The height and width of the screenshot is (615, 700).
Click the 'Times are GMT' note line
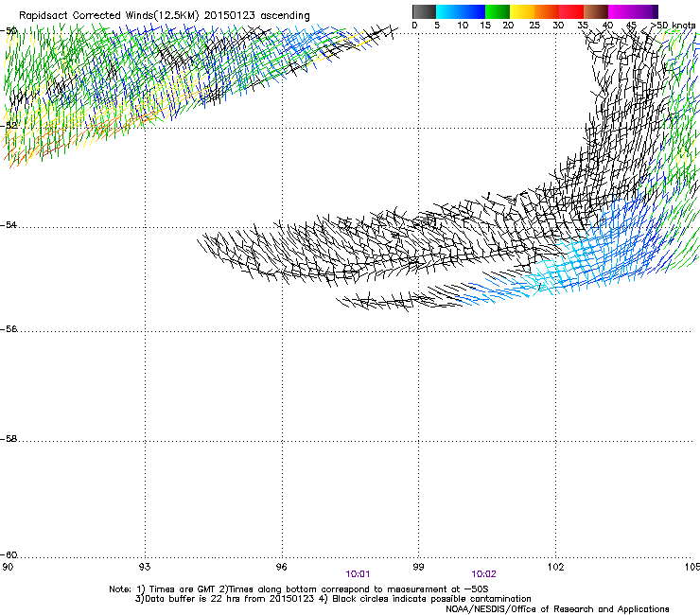pyautogui.click(x=299, y=589)
